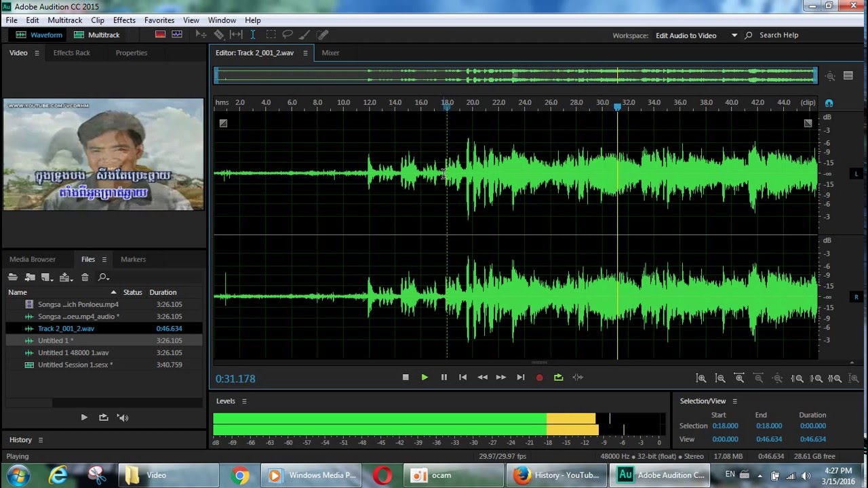Click the yellow playhead marker on timeline
The height and width of the screenshot is (488, 868).
pos(617,106)
